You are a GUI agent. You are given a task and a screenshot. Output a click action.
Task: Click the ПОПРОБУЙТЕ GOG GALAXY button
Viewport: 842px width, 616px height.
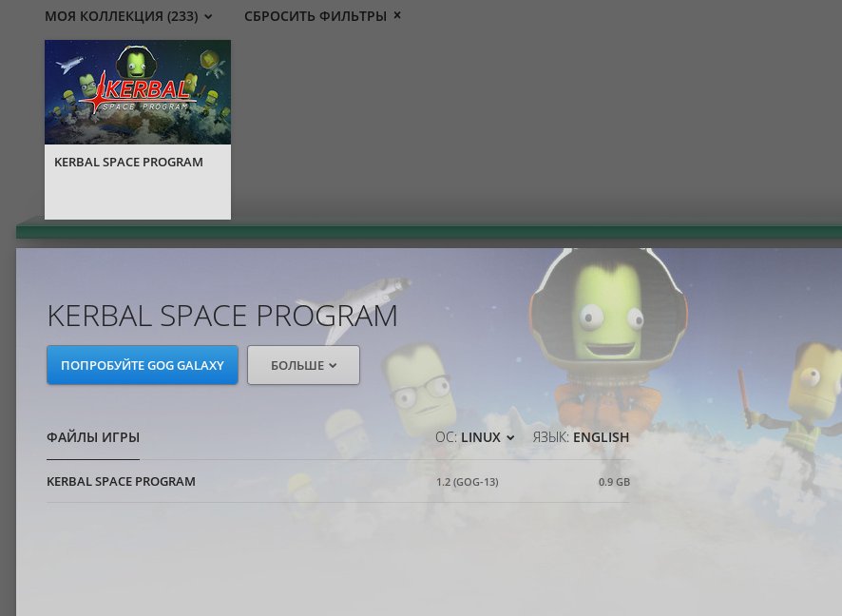point(143,365)
